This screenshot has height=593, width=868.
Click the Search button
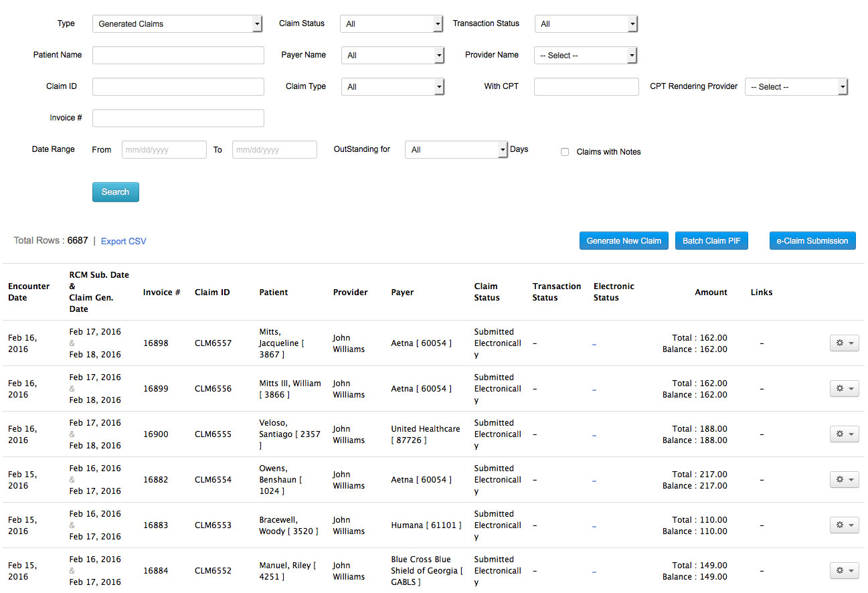click(116, 192)
